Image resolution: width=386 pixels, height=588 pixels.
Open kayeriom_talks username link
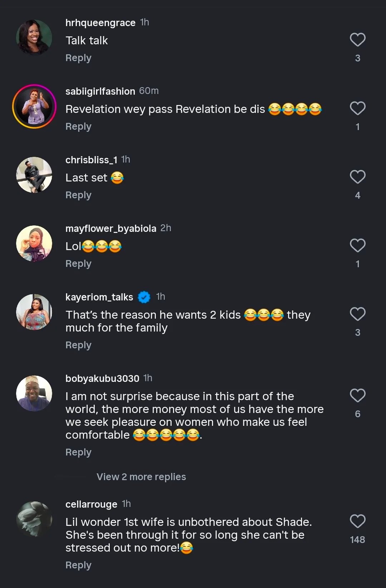[99, 297]
